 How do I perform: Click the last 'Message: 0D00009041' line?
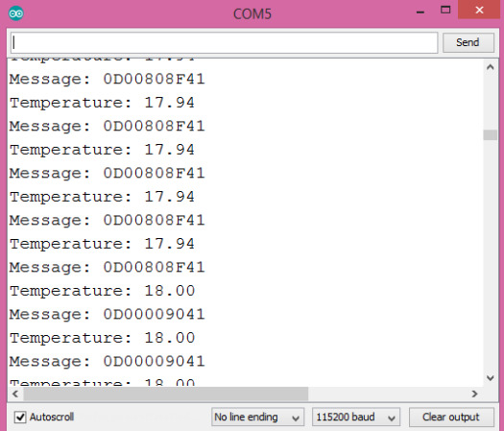tap(107, 361)
